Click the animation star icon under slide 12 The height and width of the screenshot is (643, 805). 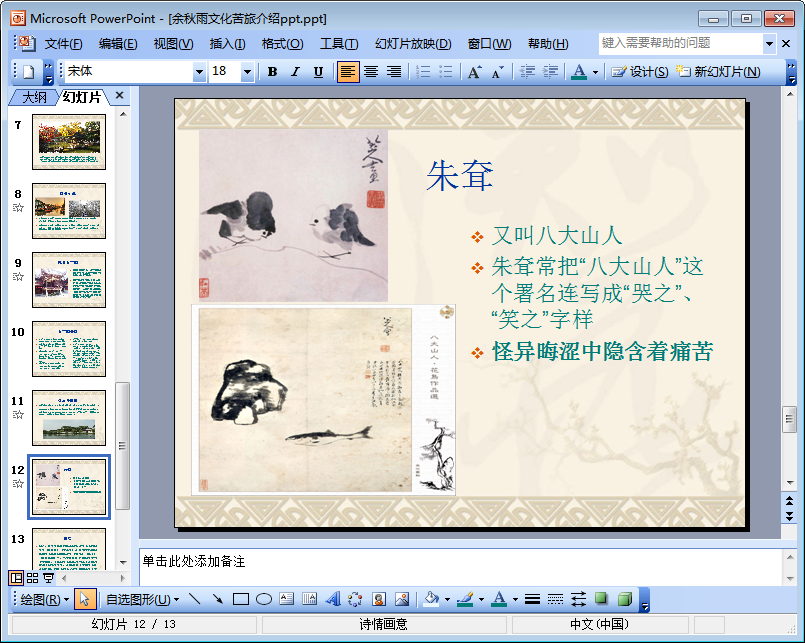[18, 483]
